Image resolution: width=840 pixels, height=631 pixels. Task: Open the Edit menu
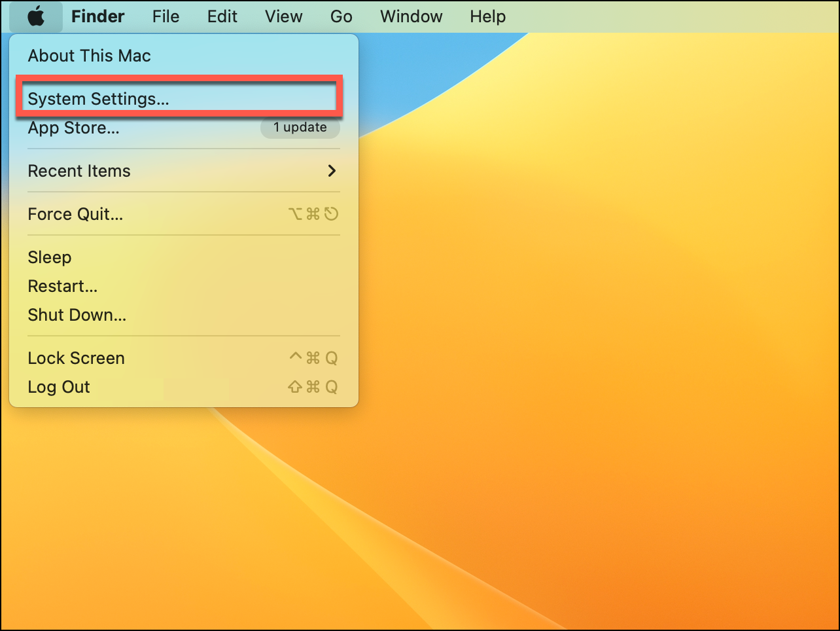tap(222, 16)
